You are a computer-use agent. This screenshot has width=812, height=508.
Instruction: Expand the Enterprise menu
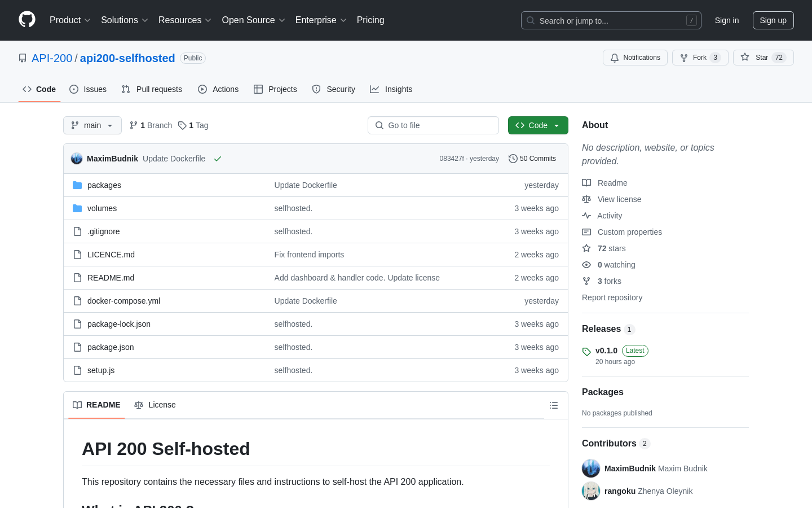point(321,20)
